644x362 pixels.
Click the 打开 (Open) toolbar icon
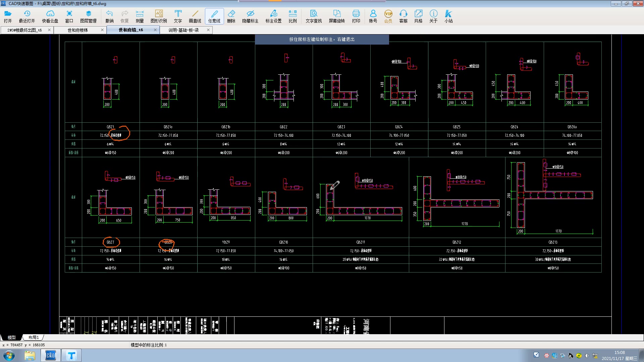[8, 16]
